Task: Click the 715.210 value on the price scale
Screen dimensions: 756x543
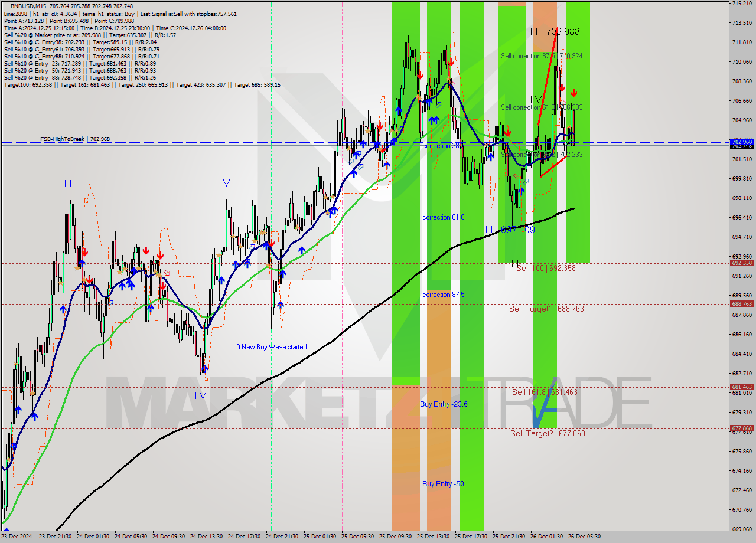Action: pyautogui.click(x=742, y=4)
